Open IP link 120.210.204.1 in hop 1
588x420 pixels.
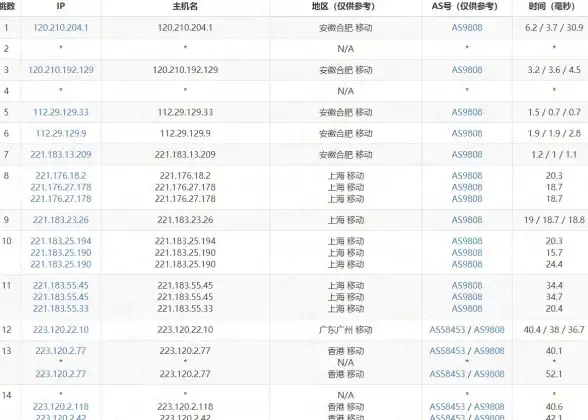pos(61,28)
